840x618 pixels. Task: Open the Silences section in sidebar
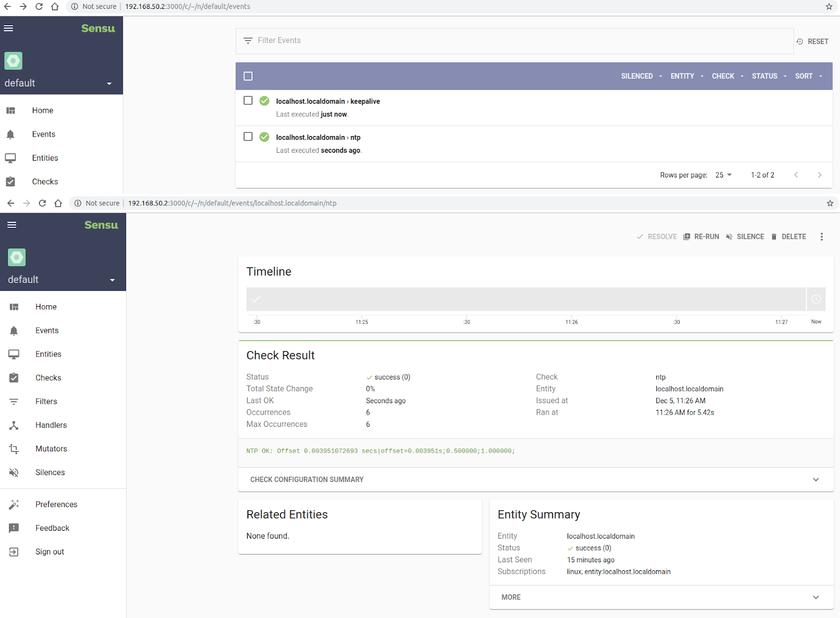pos(50,472)
